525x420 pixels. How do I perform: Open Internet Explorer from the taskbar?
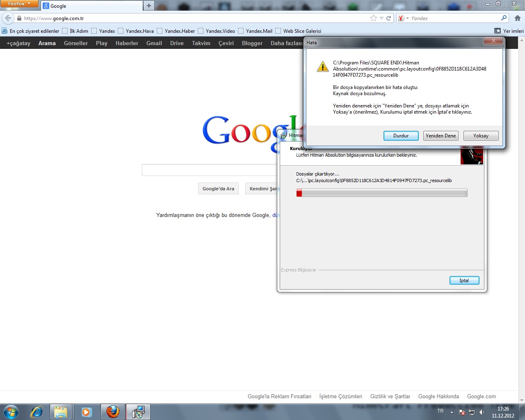37,412
